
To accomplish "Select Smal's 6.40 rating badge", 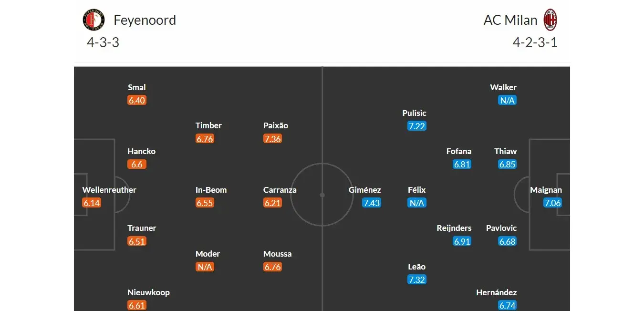I will [136, 100].
